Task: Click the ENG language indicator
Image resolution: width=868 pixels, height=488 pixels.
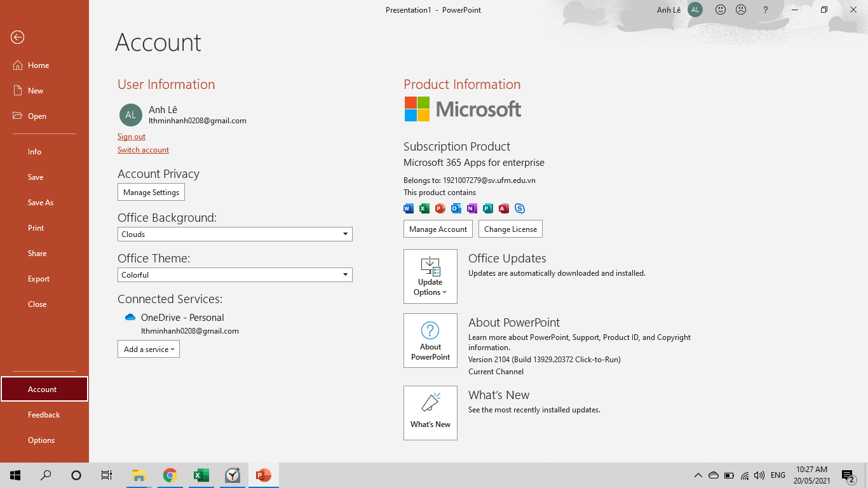Action: point(778,475)
